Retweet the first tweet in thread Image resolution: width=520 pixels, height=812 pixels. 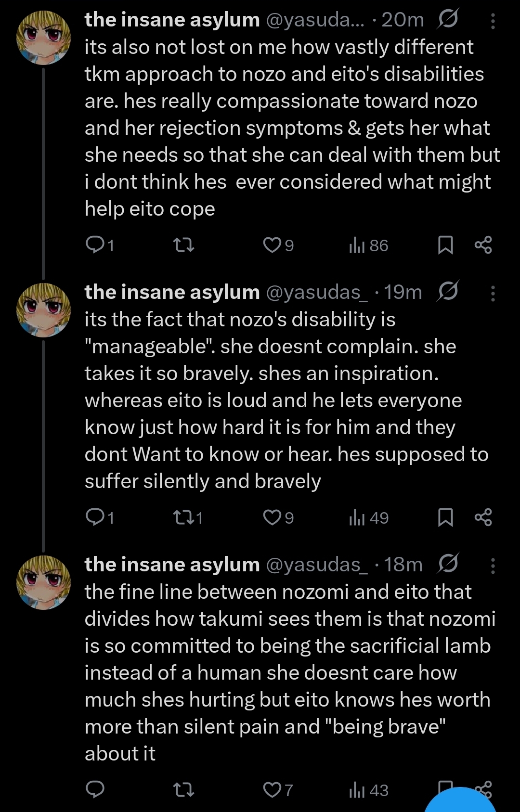tap(183, 245)
